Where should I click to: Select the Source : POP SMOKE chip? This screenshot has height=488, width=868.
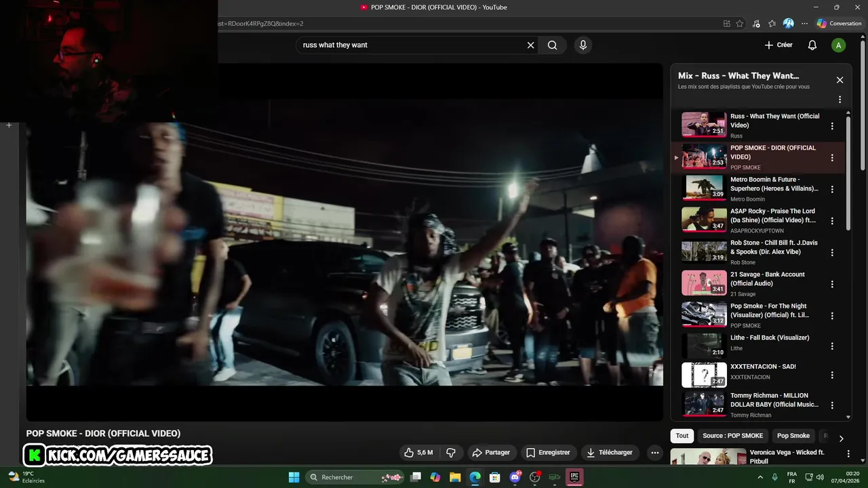[x=732, y=436]
